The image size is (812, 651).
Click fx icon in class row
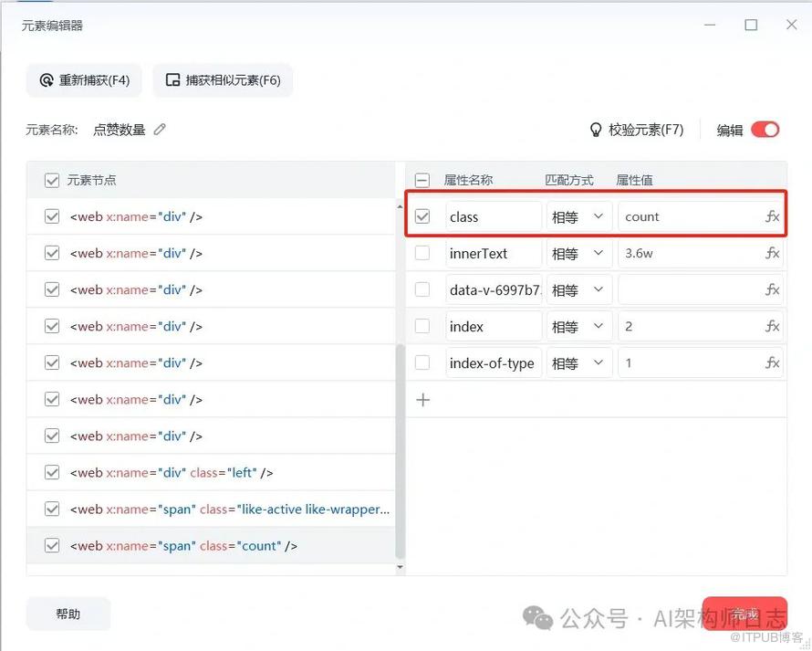[772, 216]
